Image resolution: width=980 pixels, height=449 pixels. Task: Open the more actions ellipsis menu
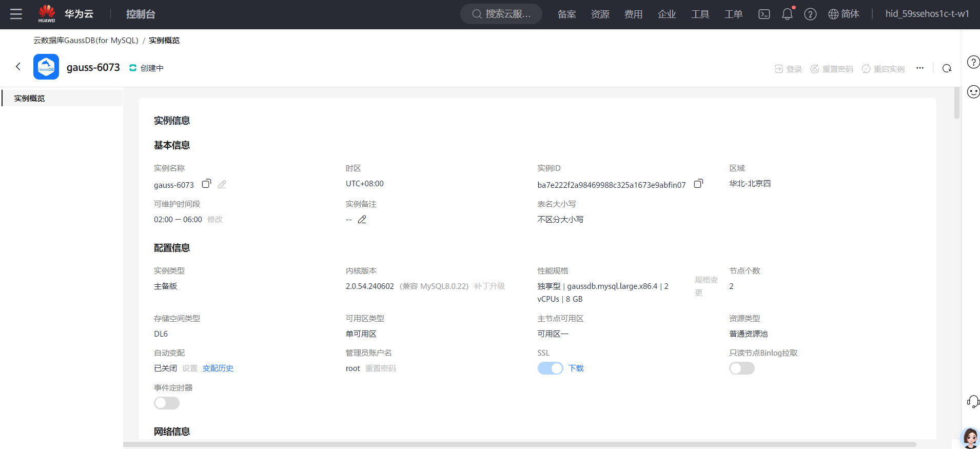coord(920,68)
